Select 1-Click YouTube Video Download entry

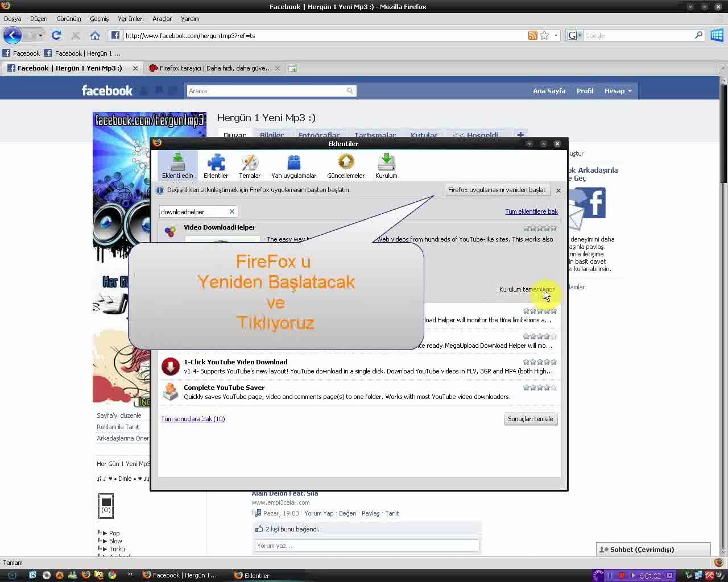[x=359, y=367]
